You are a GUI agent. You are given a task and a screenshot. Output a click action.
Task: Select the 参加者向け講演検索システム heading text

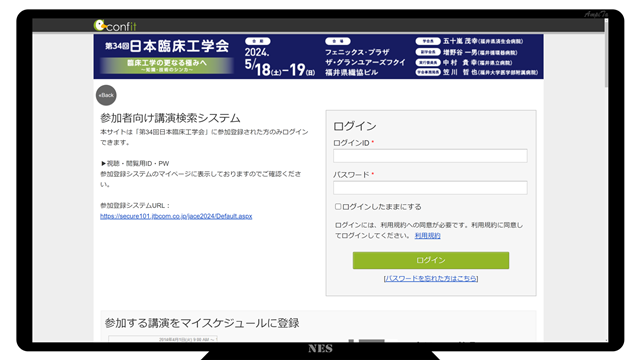170,118
